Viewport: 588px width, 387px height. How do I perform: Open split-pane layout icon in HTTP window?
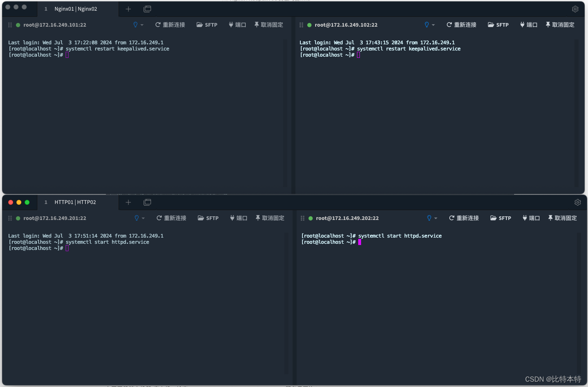(147, 202)
